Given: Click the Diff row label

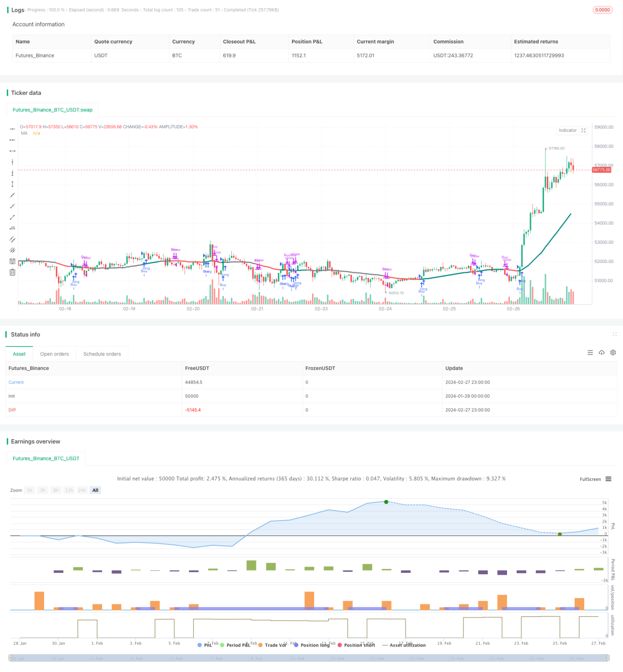Looking at the screenshot, I should [x=12, y=410].
